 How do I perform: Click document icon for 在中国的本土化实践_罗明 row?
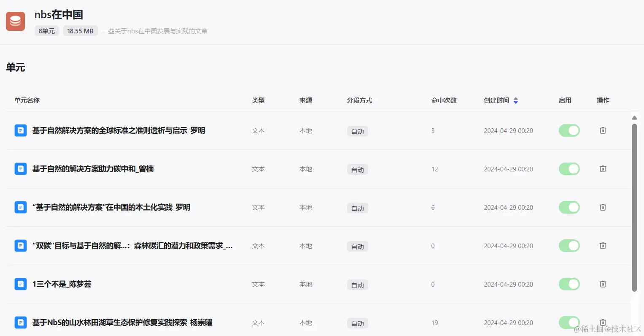pyautogui.click(x=21, y=207)
